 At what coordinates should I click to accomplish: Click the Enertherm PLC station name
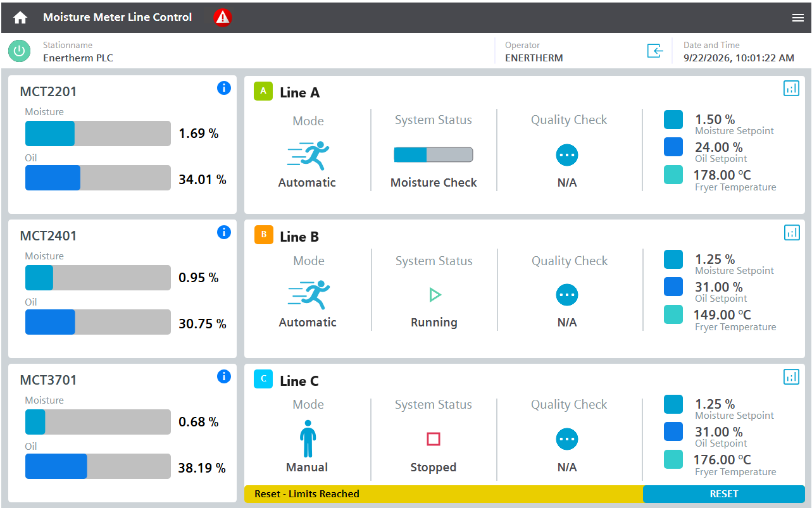pos(78,58)
